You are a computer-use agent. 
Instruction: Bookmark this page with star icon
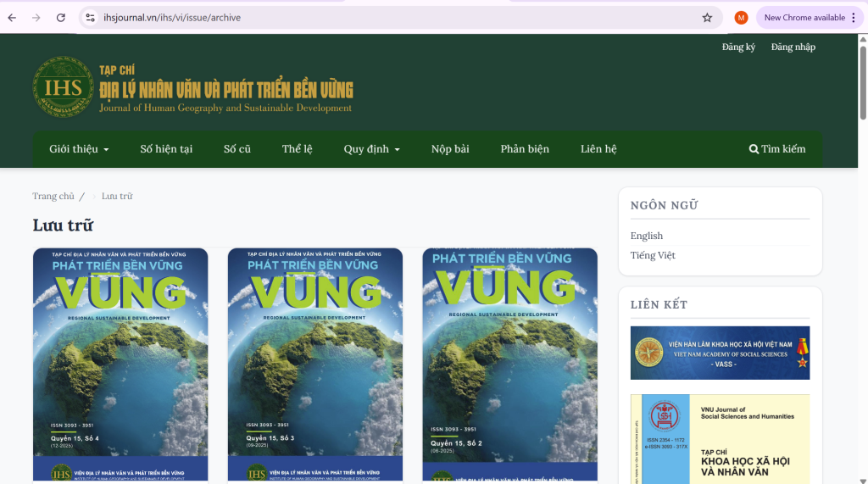707,18
